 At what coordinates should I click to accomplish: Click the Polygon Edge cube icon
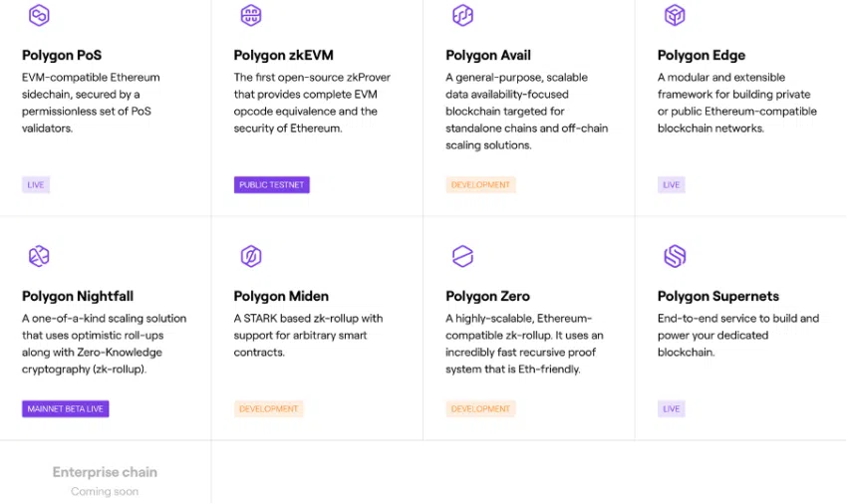[x=675, y=15]
